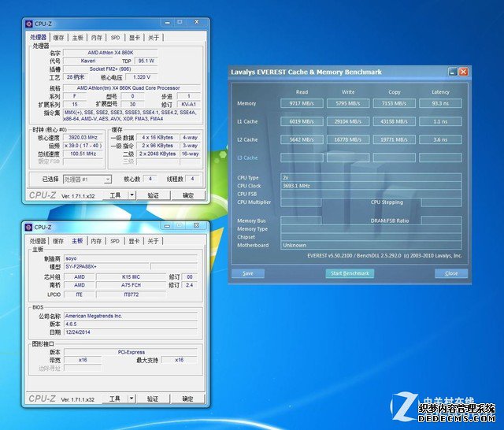Click the L2 cache size 2 x 2048 KBytes
The width and height of the screenshot is (504, 430).
point(157,154)
